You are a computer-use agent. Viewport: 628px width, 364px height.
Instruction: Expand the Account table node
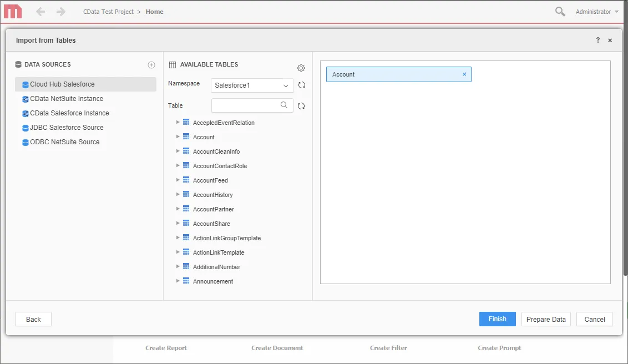tap(178, 136)
